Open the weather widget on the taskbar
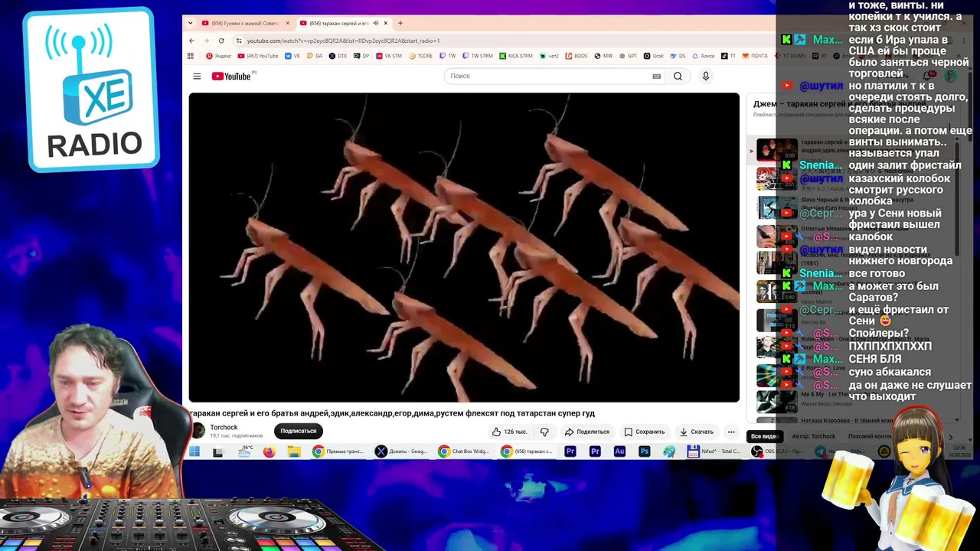This screenshot has height=551, width=980. pos(245,451)
